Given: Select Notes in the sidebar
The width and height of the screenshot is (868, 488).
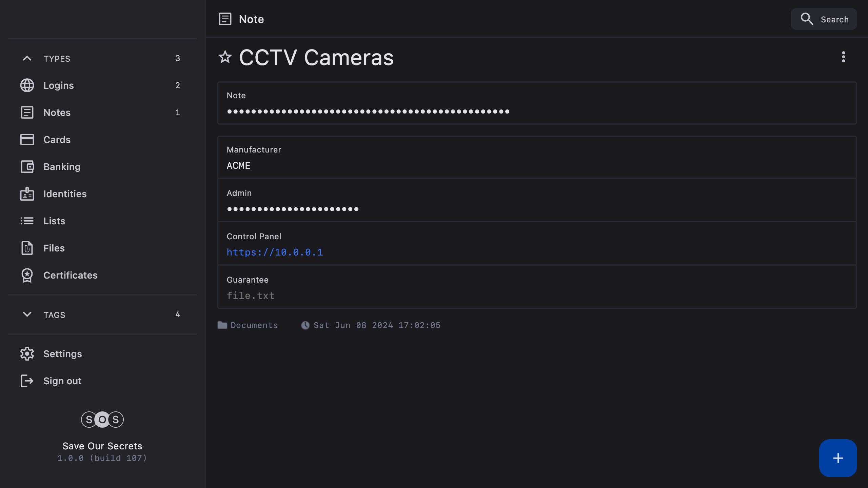Looking at the screenshot, I should click(x=57, y=113).
